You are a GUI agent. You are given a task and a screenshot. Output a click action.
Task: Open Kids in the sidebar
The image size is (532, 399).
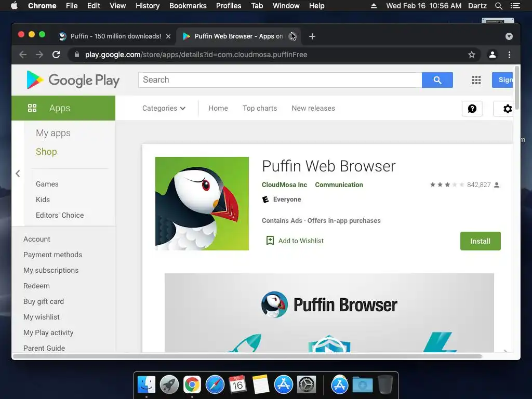(43, 199)
